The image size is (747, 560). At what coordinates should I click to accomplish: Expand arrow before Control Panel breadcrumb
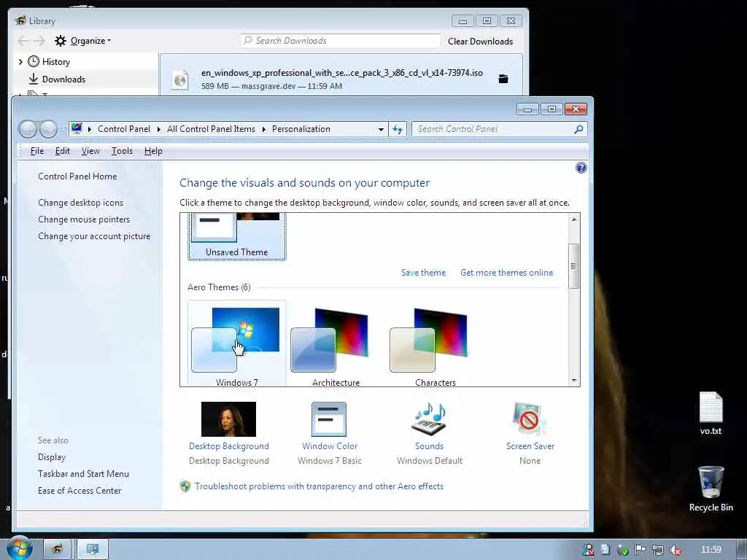point(90,129)
